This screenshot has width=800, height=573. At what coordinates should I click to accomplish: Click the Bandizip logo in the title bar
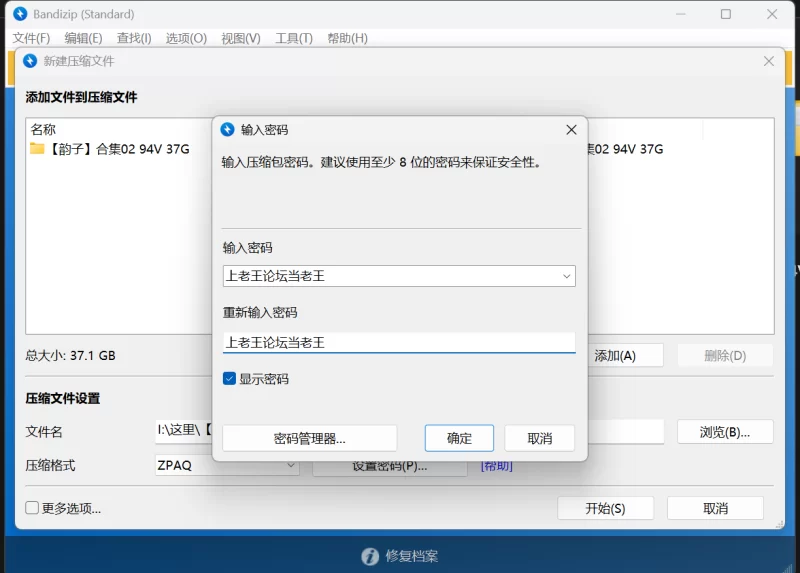point(20,14)
